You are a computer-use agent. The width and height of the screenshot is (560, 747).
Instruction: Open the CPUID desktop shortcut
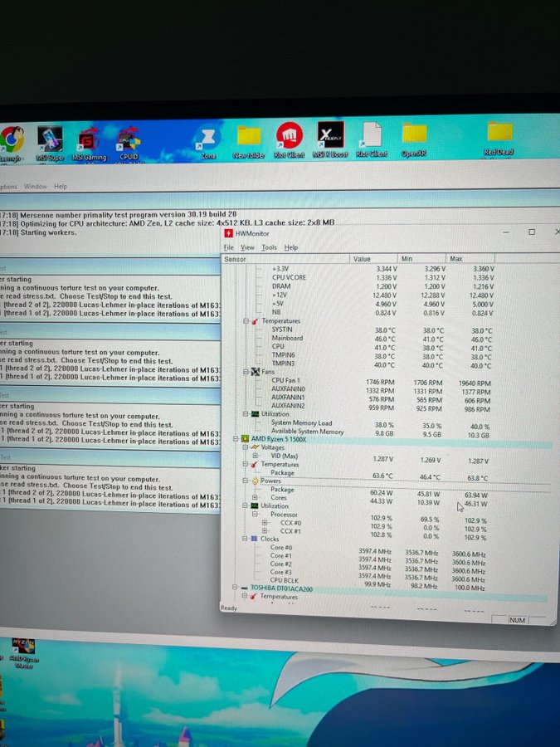pos(129,139)
